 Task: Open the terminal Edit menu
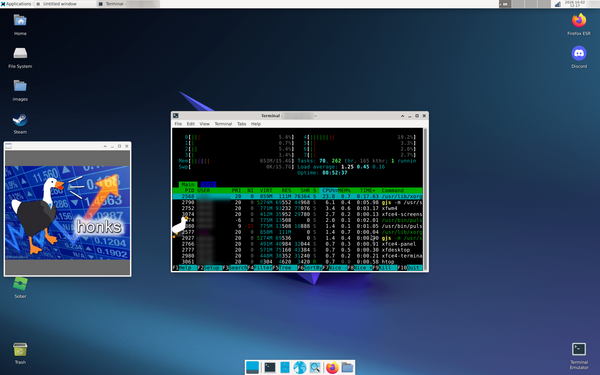[191, 124]
